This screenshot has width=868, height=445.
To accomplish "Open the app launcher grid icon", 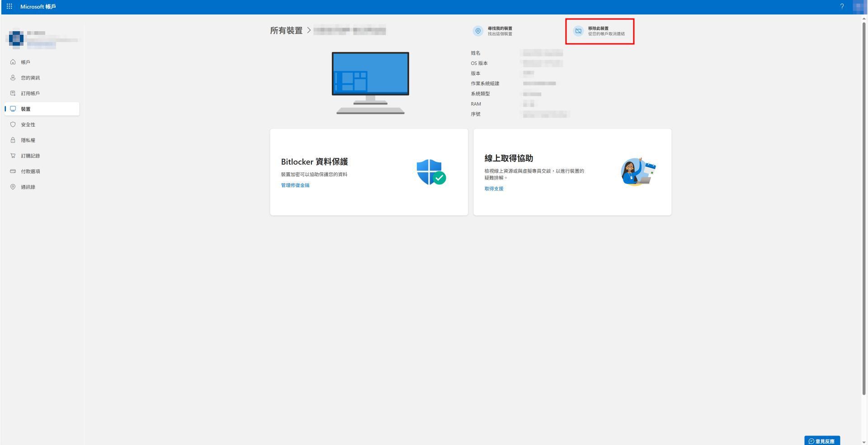I will click(x=9, y=6).
